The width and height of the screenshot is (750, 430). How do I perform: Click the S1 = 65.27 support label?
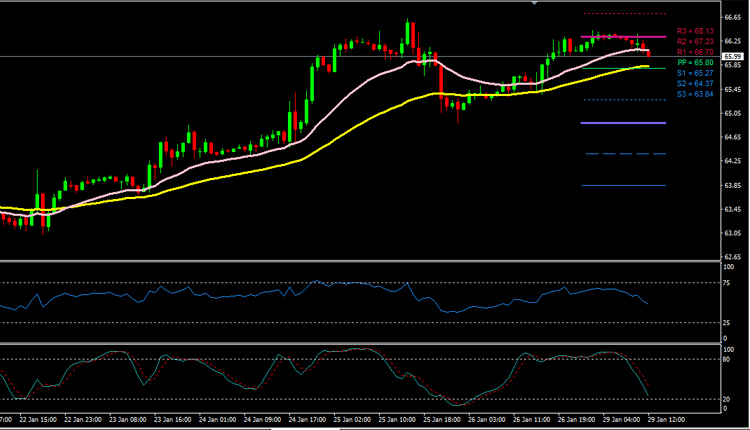(x=694, y=73)
